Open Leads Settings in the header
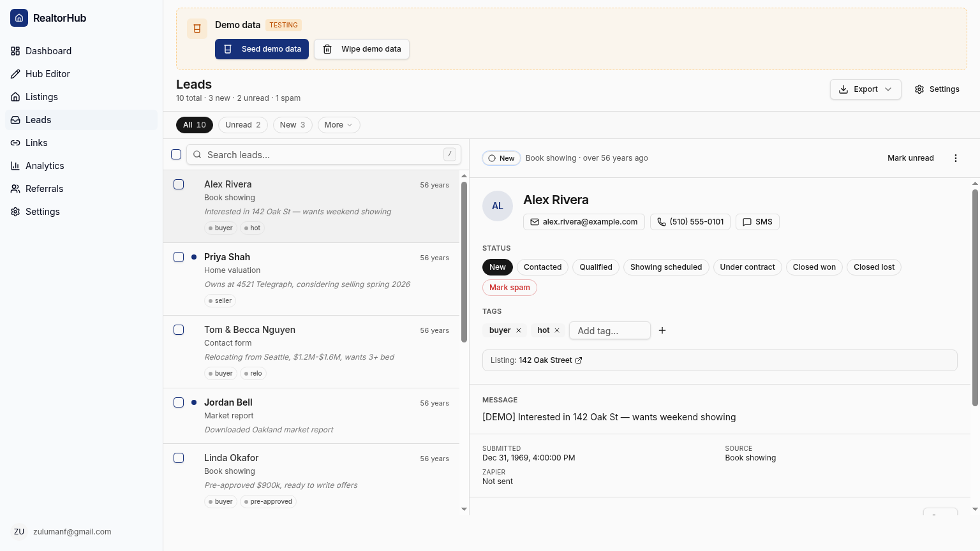 pyautogui.click(x=937, y=89)
